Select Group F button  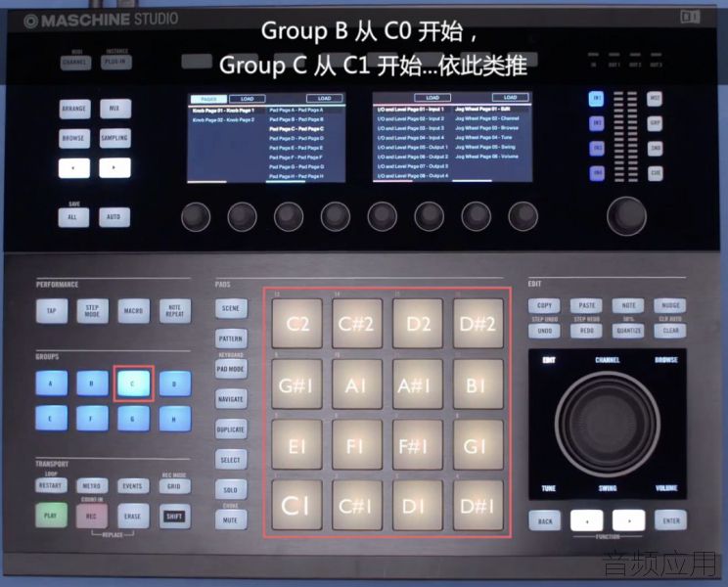pos(92,418)
